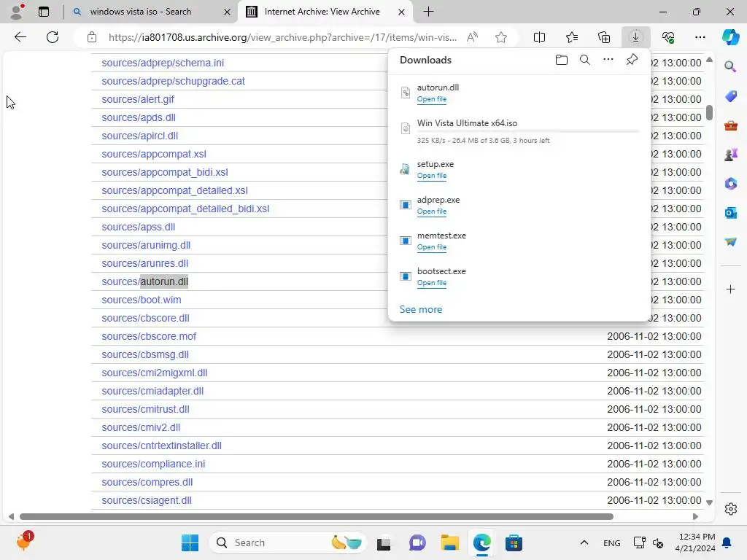
Task: Launch the Copilot sidebar
Action: [730, 37]
